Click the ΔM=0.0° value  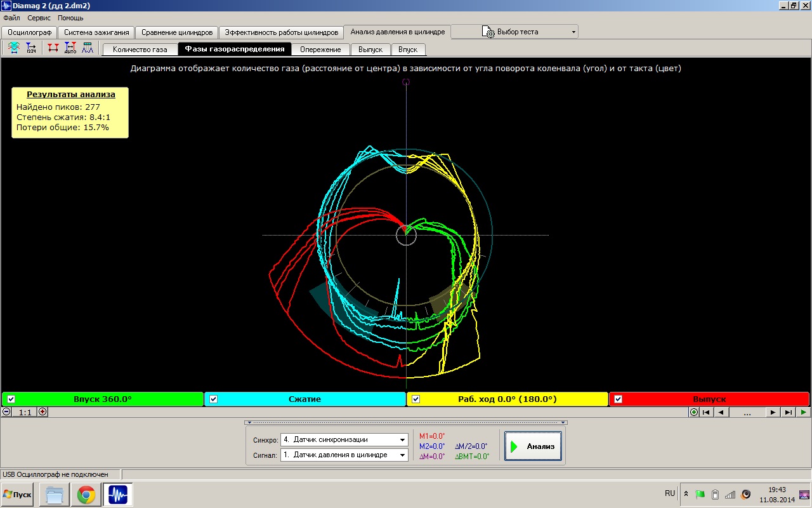(x=433, y=456)
